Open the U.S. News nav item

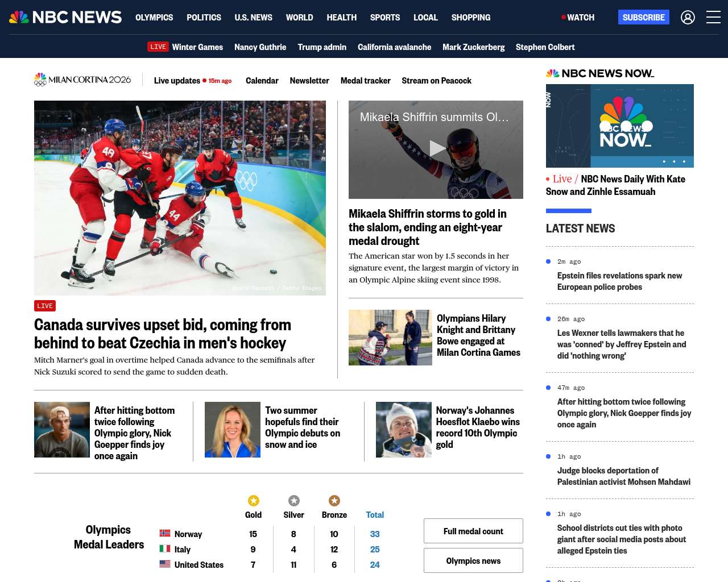click(254, 18)
